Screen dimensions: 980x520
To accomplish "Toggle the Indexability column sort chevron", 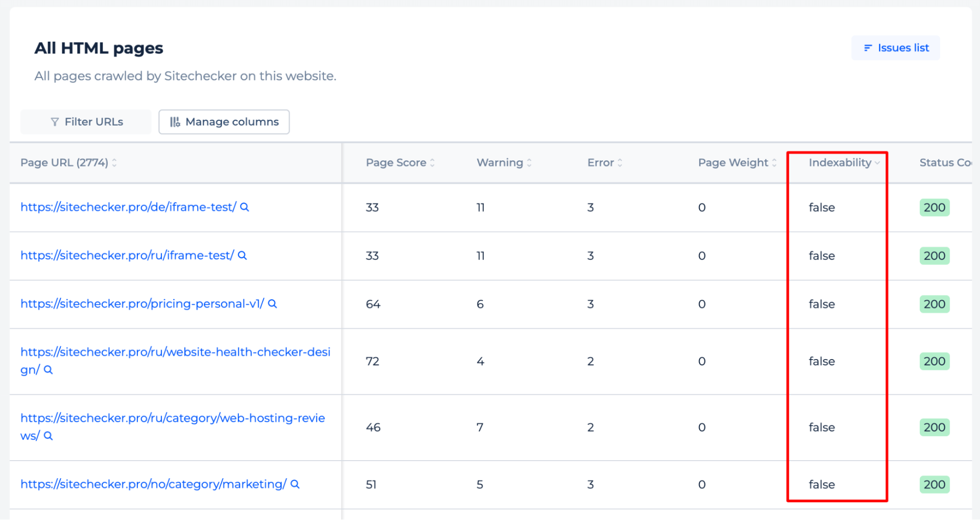I will click(x=878, y=163).
